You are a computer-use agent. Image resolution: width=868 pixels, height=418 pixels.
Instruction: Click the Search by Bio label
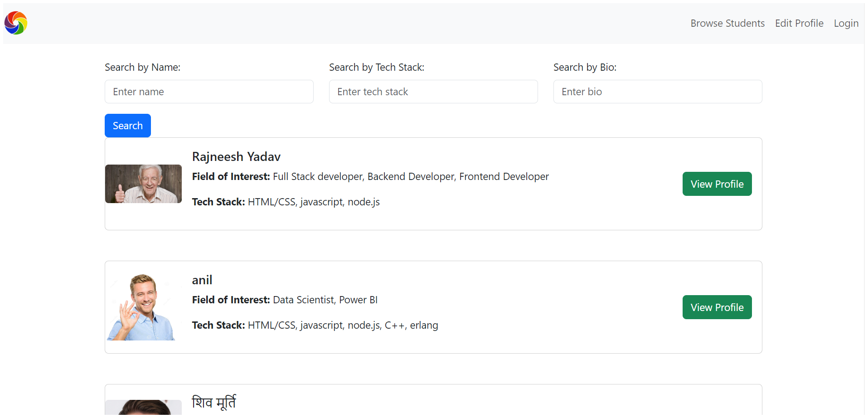(x=584, y=68)
